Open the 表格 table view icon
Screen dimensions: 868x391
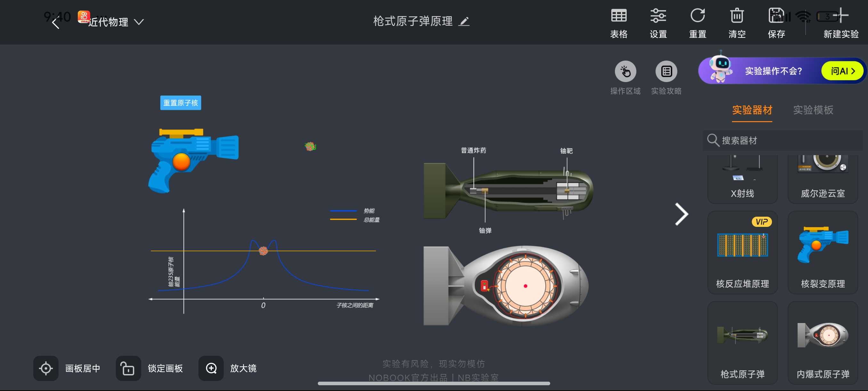point(619,16)
